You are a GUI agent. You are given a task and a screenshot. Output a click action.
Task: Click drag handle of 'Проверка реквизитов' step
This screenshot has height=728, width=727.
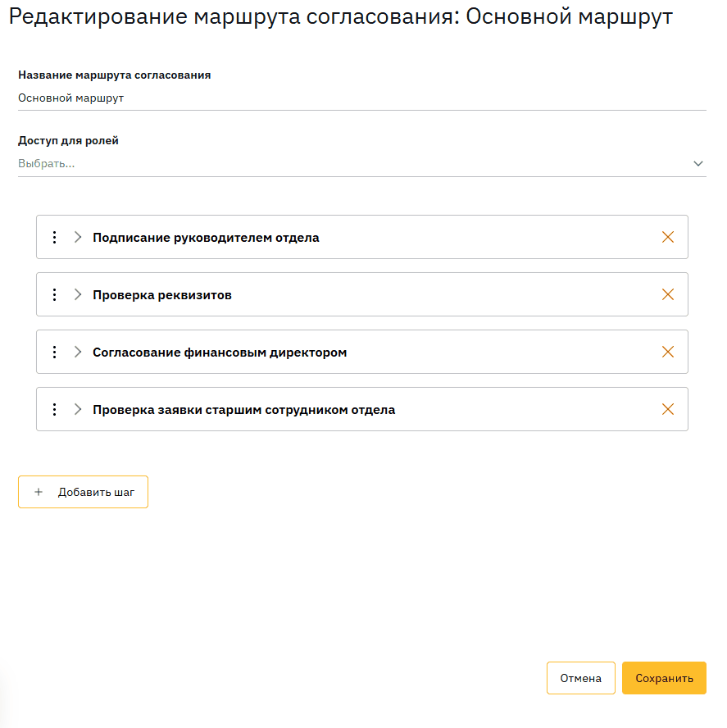tap(54, 295)
